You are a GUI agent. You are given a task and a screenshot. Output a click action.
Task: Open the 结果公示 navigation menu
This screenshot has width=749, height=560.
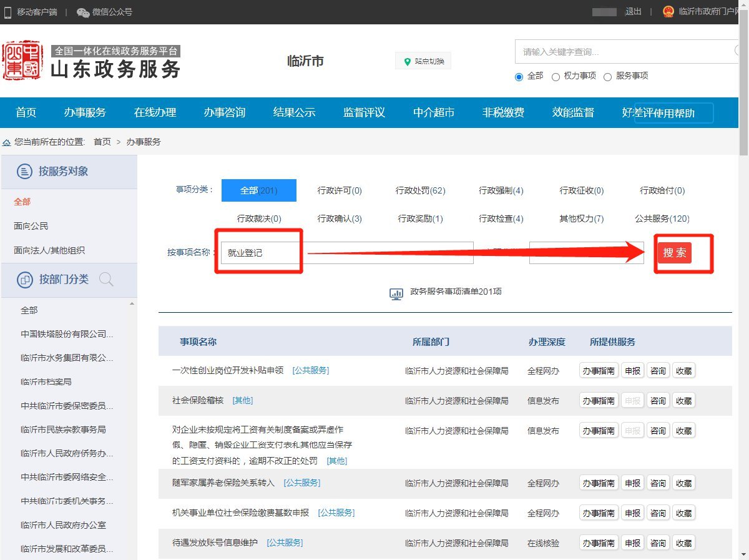[x=294, y=113]
